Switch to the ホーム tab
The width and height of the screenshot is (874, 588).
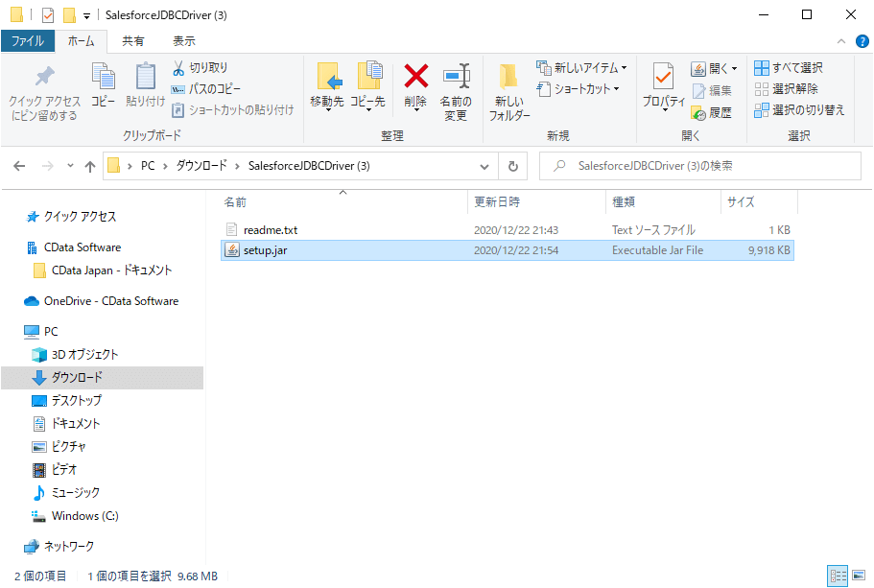pos(81,41)
